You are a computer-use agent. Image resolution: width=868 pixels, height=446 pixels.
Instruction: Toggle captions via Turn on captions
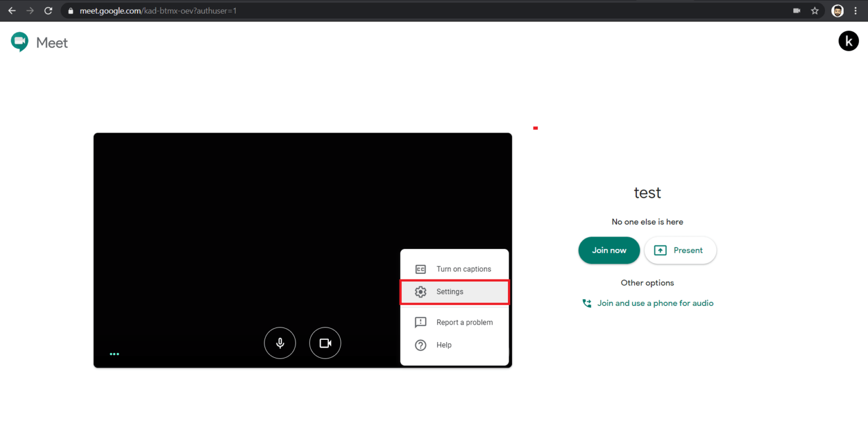coord(465,269)
